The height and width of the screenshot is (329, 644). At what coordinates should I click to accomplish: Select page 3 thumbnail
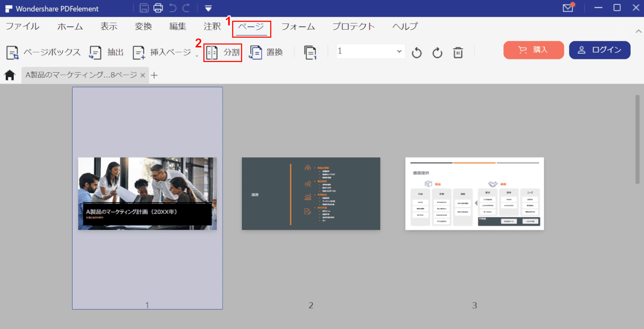pyautogui.click(x=475, y=194)
